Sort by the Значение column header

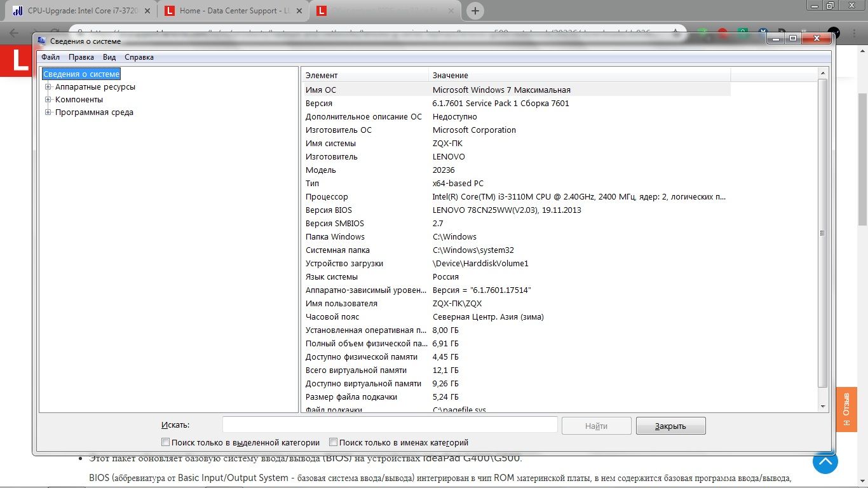pyautogui.click(x=580, y=75)
